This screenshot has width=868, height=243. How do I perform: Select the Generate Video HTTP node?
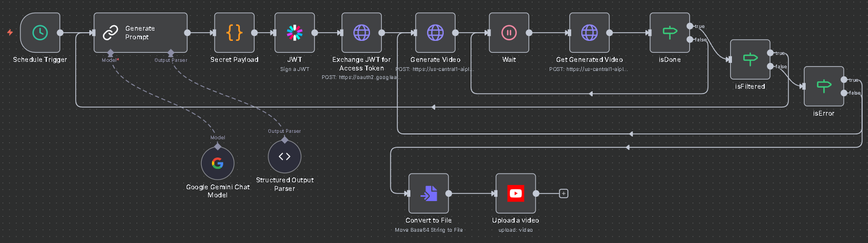pyautogui.click(x=435, y=33)
